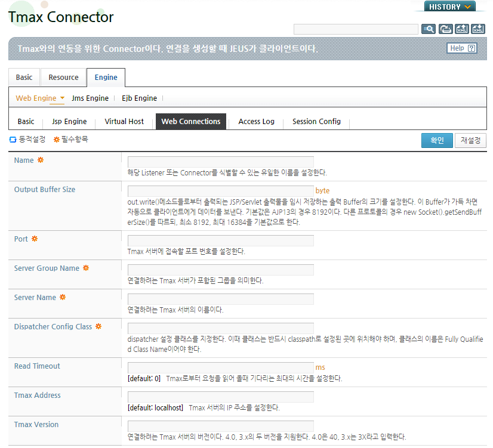Click the Name input field
This screenshot has height=448, width=493.
[221, 162]
